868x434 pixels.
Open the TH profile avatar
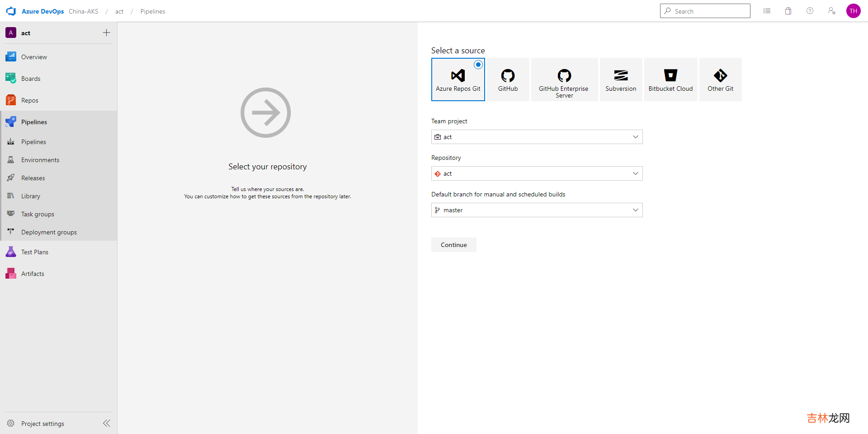854,11
